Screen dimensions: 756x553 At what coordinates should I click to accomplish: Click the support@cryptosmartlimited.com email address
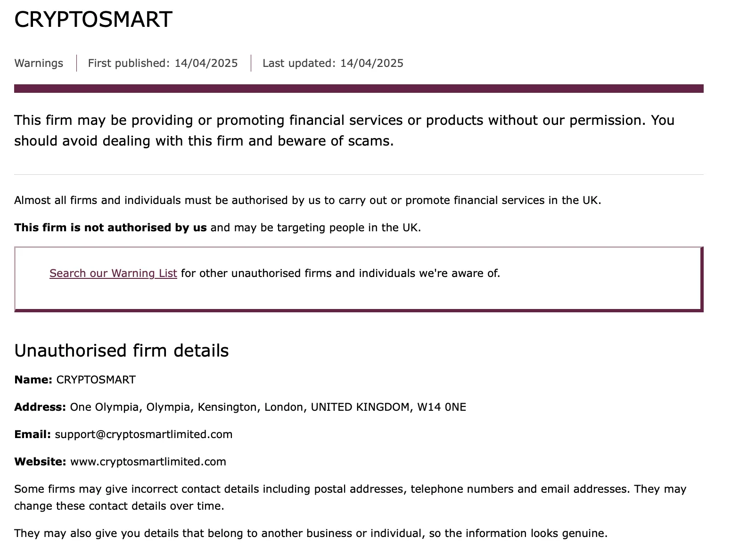144,434
